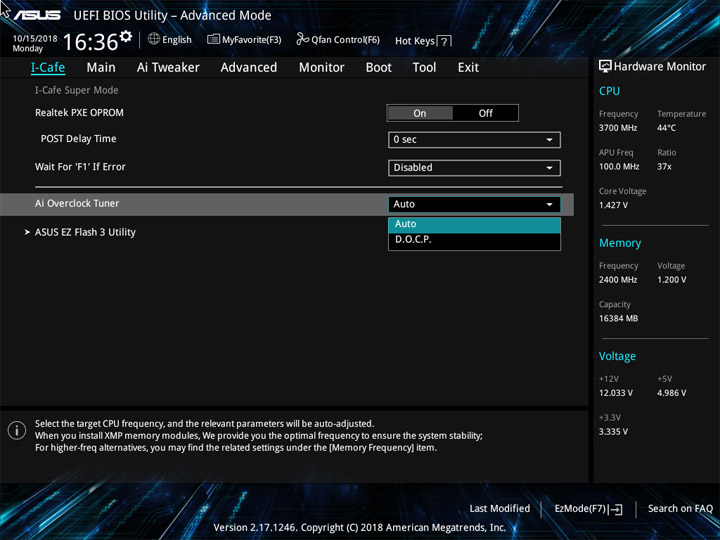Open the Tool tab

(x=424, y=68)
